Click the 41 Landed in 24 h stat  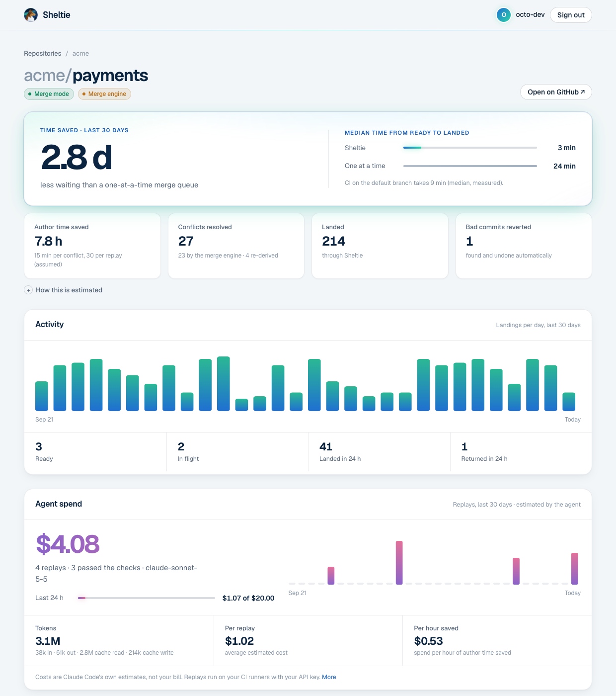coord(379,452)
